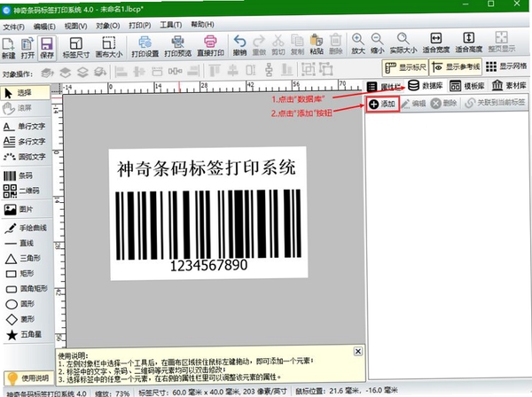Screen dimensions: 532x397
Task: Switch to 素材库 material library tab
Action: coord(509,85)
